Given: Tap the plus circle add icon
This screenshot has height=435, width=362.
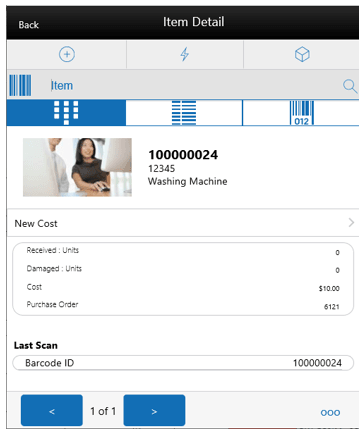Looking at the screenshot, I should (67, 54).
